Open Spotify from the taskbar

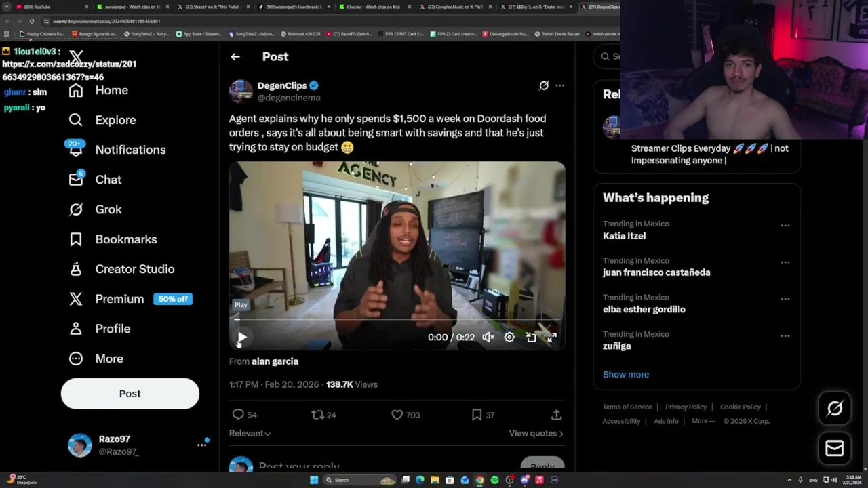point(494,480)
